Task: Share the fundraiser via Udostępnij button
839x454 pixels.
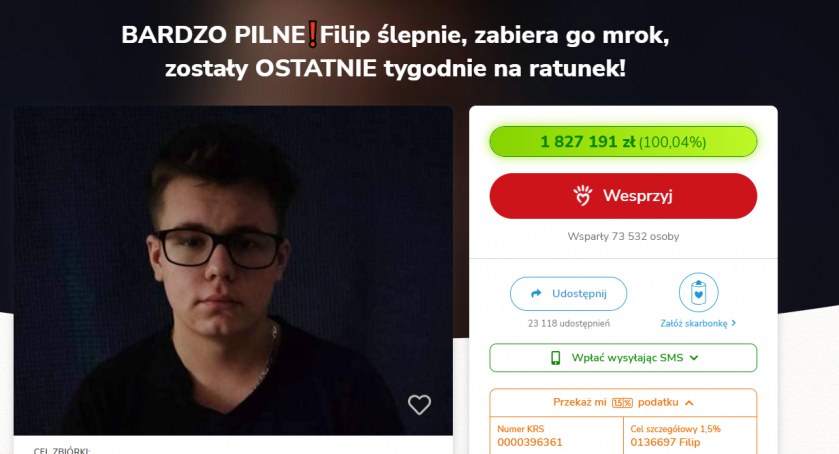Action: 568,293
